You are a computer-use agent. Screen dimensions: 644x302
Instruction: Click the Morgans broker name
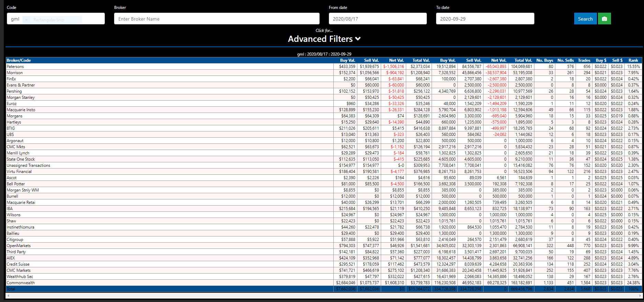coord(14,116)
